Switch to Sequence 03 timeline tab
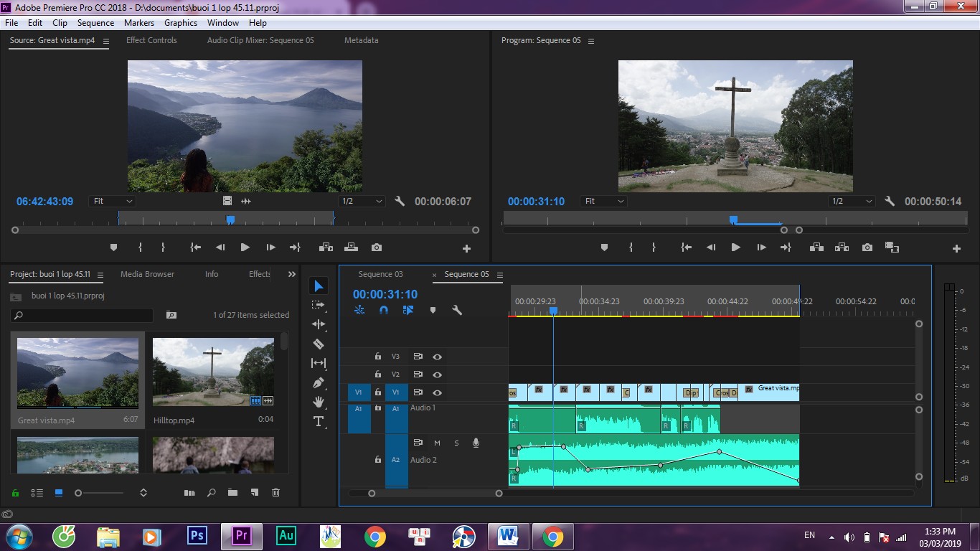The width and height of the screenshot is (980, 551). pyautogui.click(x=380, y=274)
